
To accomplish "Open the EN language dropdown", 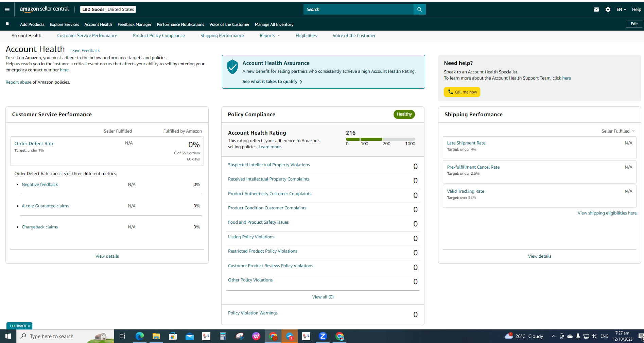I will (x=621, y=10).
